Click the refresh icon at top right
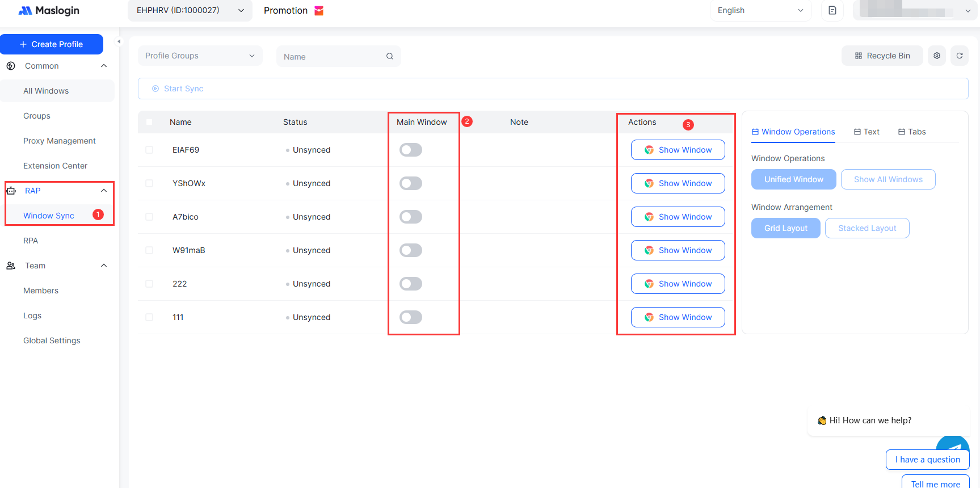 coord(959,56)
